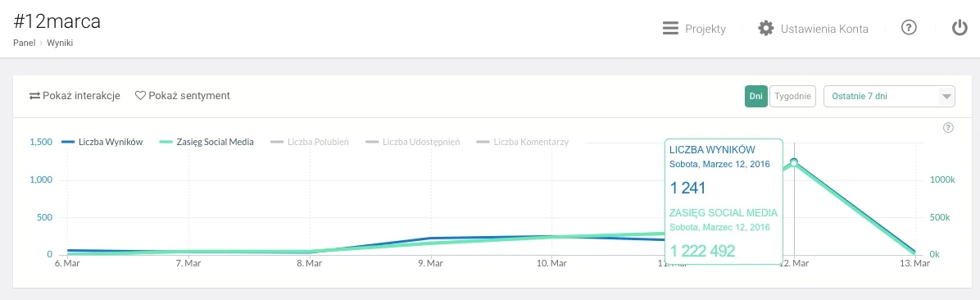This screenshot has height=300, width=980.
Task: Click the 7. Mar axis label
Action: click(188, 265)
